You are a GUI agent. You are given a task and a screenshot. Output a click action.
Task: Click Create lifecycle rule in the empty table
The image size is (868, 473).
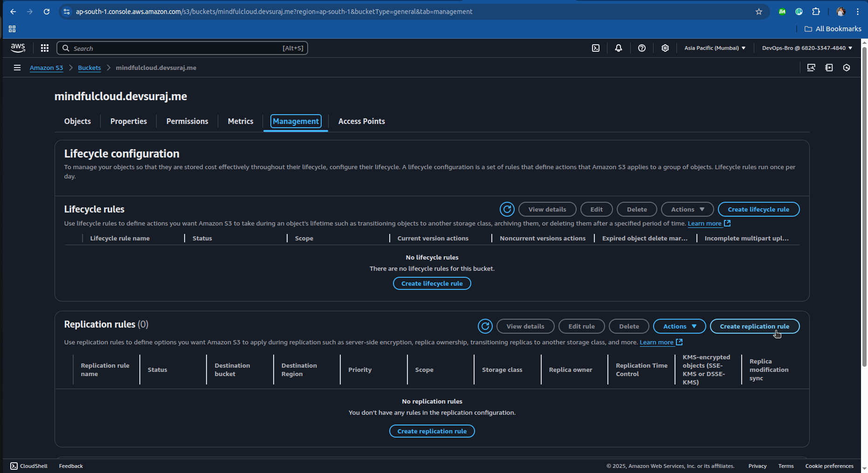coord(432,283)
